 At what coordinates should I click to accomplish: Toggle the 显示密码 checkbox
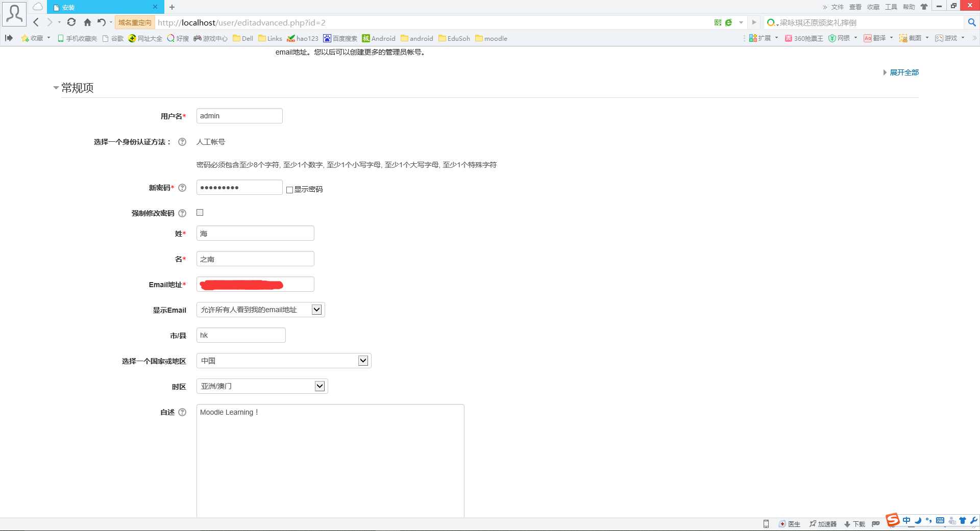[289, 190]
